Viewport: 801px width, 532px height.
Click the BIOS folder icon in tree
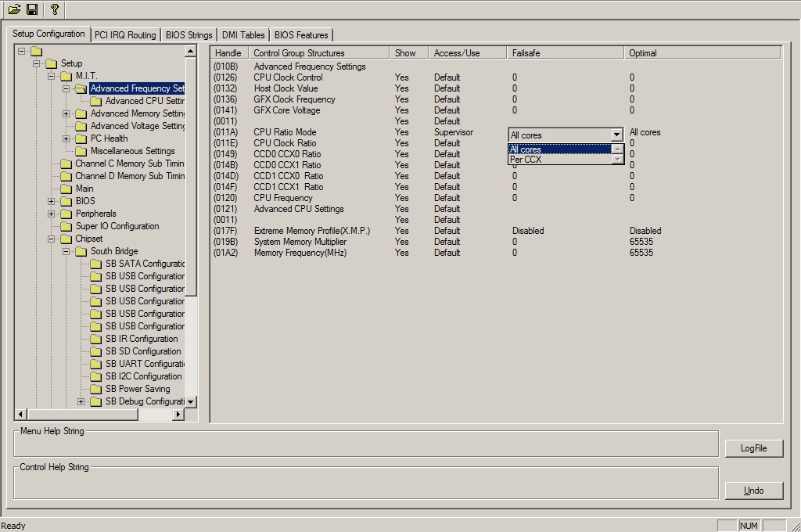(66, 201)
